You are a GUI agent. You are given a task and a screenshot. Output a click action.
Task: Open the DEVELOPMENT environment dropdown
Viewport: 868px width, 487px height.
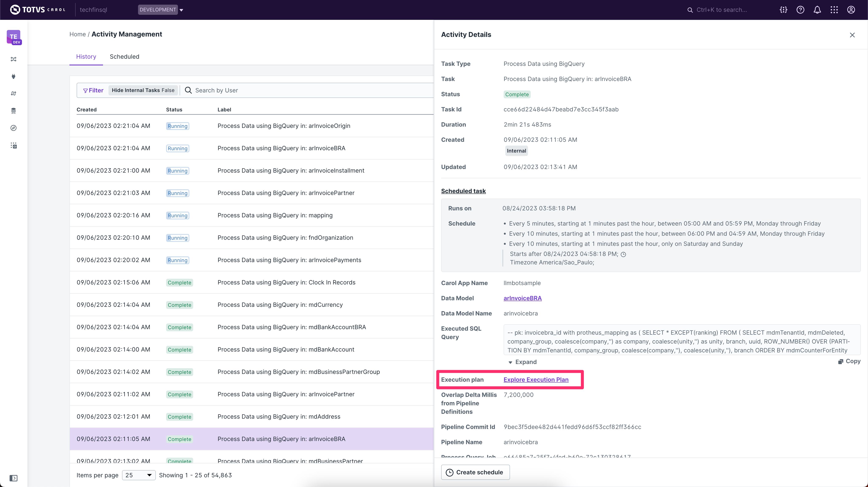(x=160, y=10)
